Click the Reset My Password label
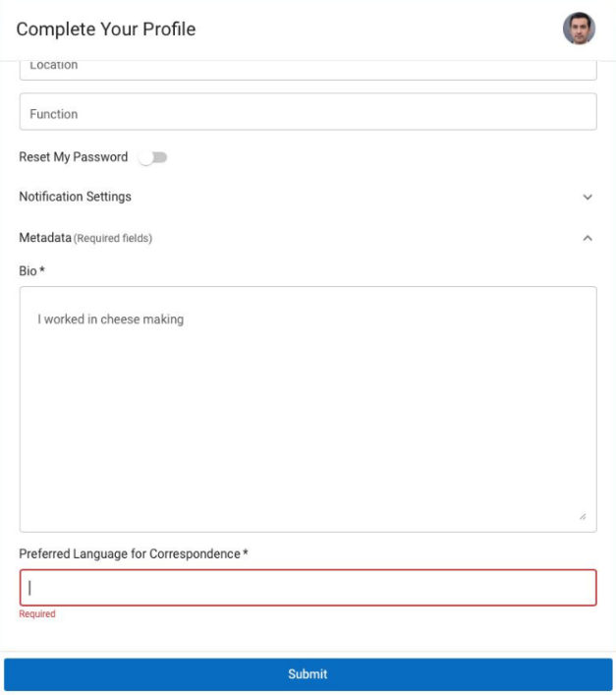 74,157
